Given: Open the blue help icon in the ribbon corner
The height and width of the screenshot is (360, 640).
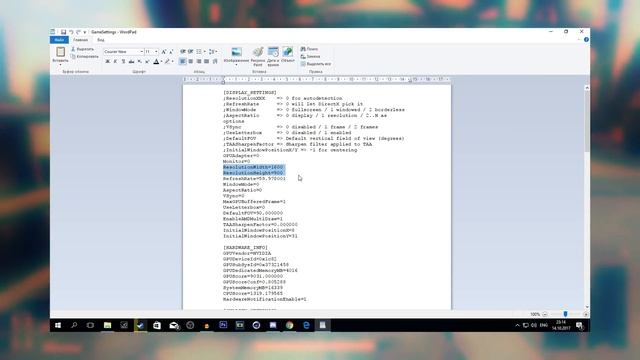Looking at the screenshot, I should (586, 40).
